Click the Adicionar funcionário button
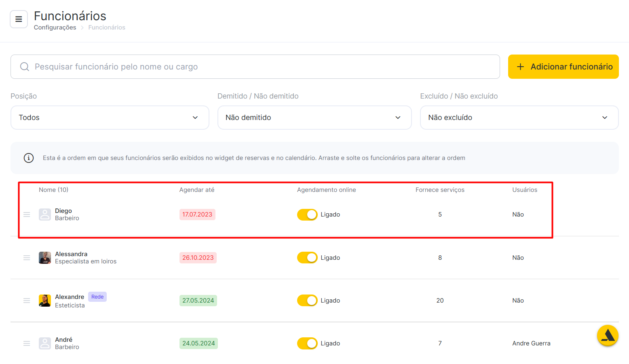This screenshot has height=364, width=629. (x=563, y=67)
